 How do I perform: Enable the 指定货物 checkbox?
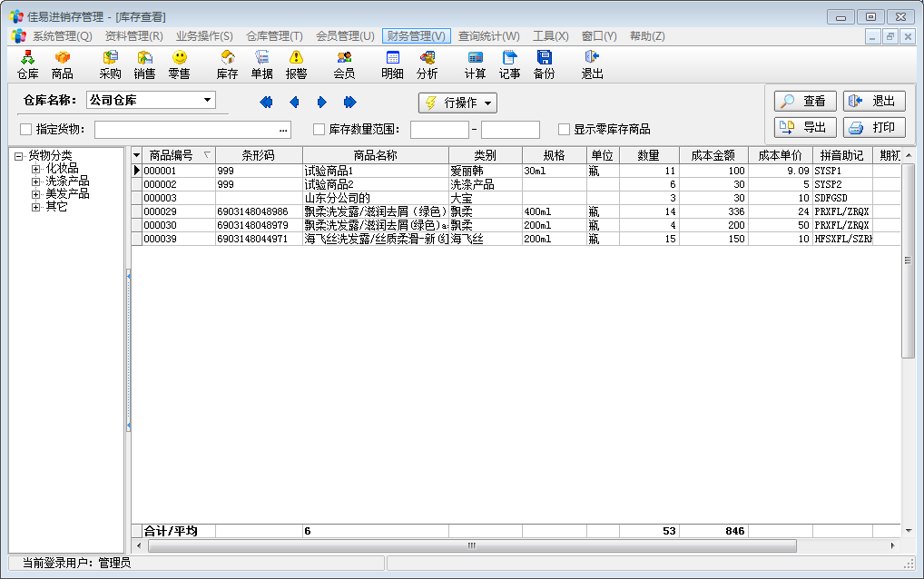point(25,129)
